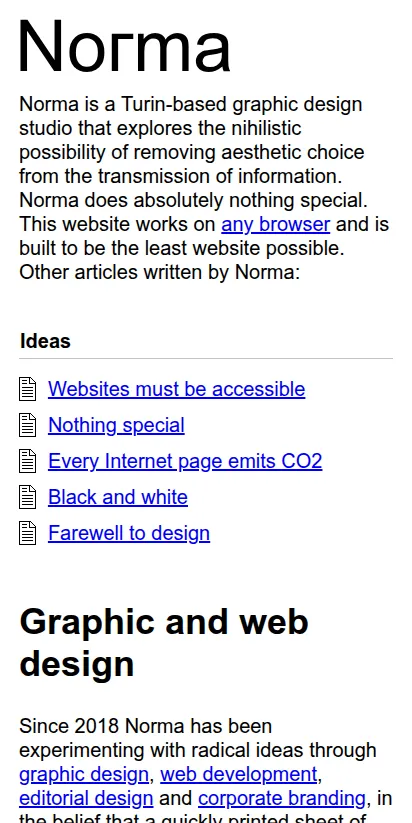Open Every Internet page emits CO2 article
The image size is (412, 823).
point(185,461)
